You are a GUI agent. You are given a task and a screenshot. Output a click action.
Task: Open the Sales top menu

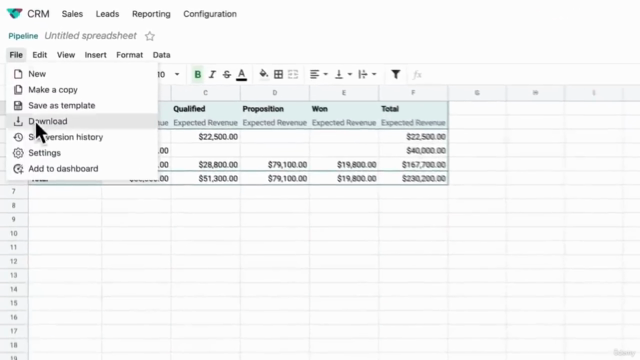pos(72,14)
